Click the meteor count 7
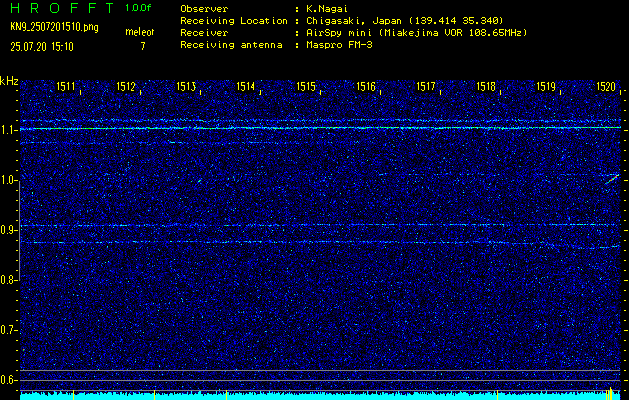The image size is (629, 400). pyautogui.click(x=142, y=47)
